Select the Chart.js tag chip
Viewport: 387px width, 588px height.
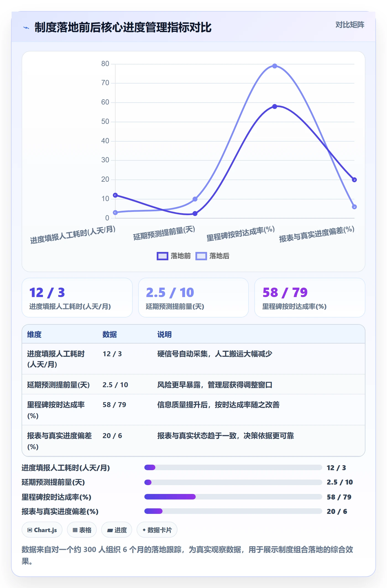click(42, 530)
